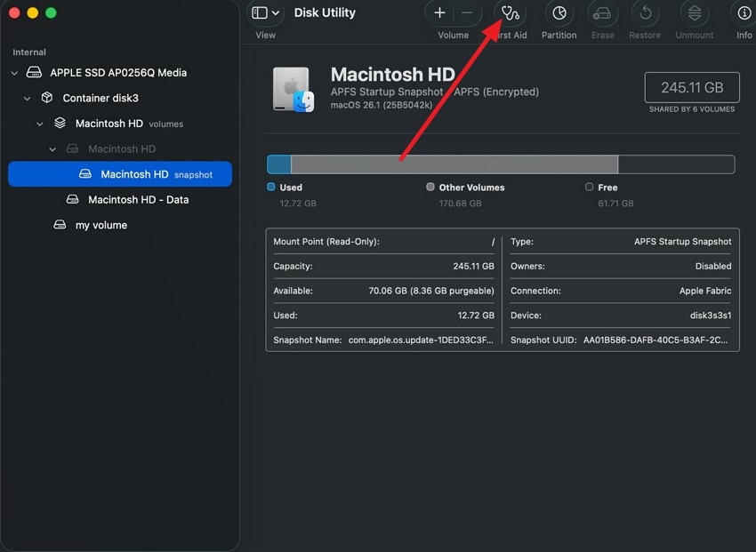Screen dimensions: 756x552
Task: Click the Macintosh HD drive thumbnail
Action: pyautogui.click(x=294, y=89)
